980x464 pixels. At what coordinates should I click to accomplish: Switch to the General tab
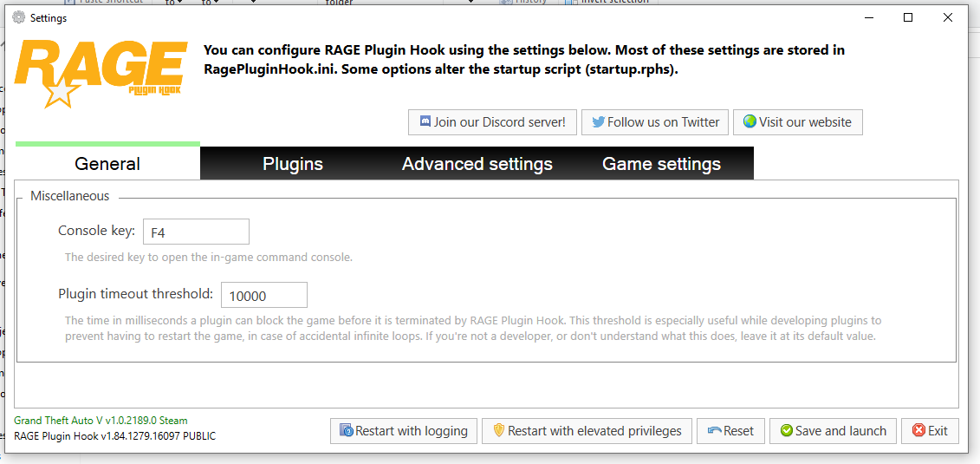107,164
